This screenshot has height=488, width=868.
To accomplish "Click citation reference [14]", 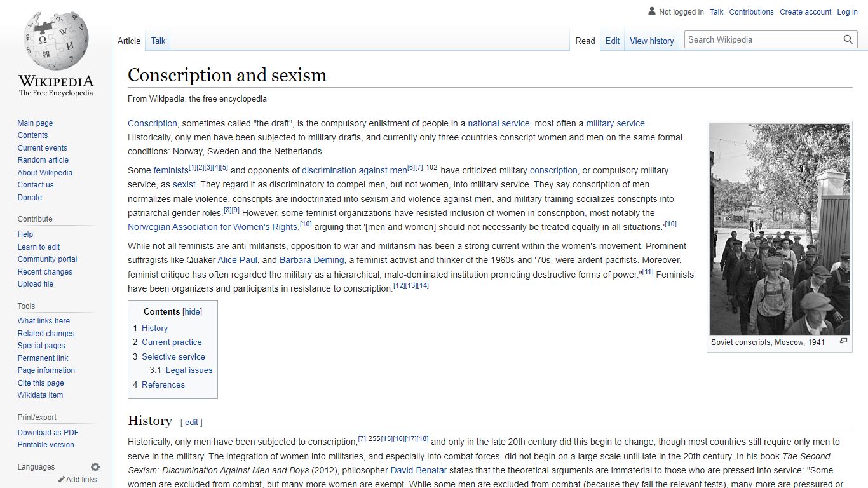I will [423, 286].
